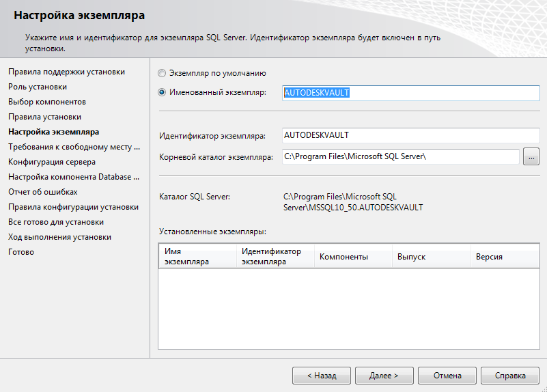
Task: Click the Выпуск column header
Action: click(x=431, y=256)
